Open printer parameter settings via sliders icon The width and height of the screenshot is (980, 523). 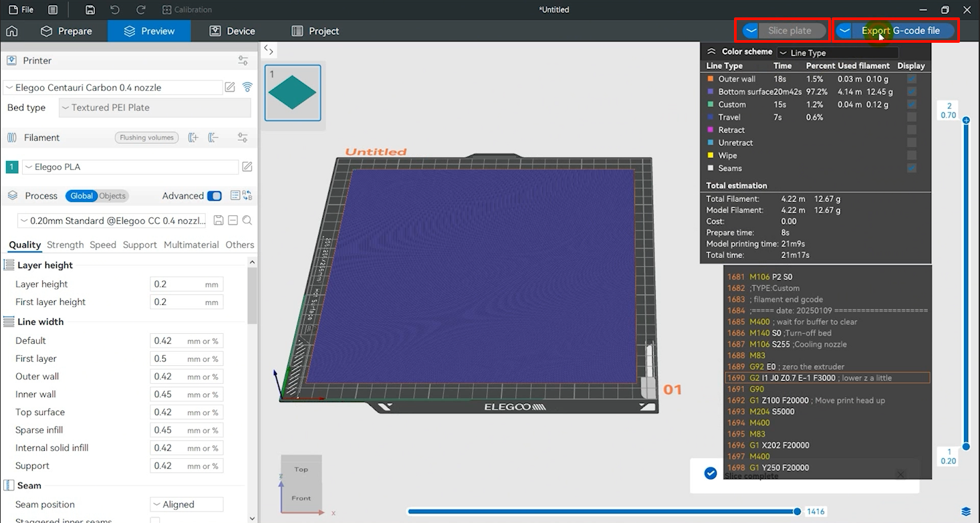[x=243, y=60]
